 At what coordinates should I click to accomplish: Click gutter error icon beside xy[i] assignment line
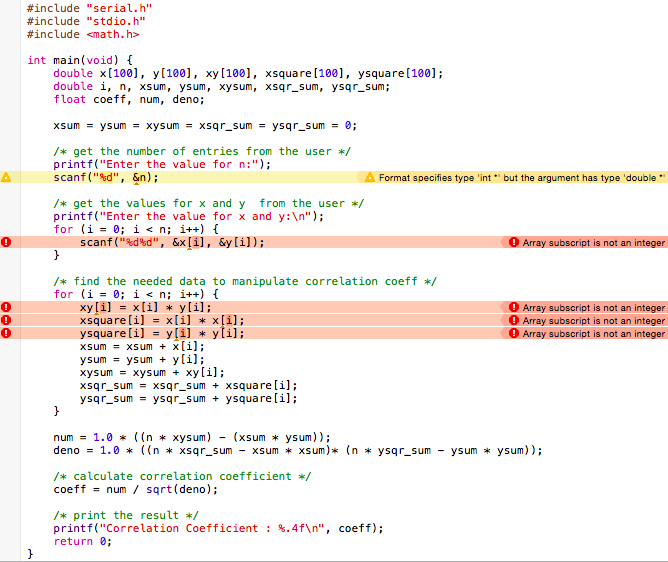(x=6, y=308)
